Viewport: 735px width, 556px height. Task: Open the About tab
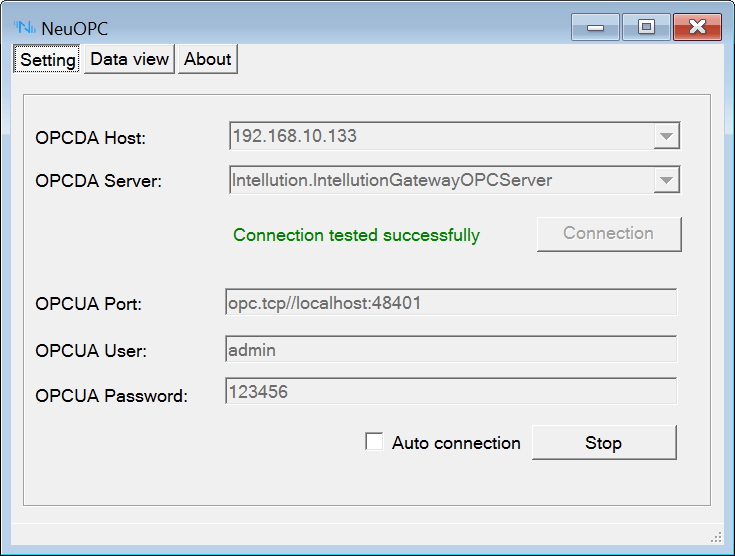click(208, 59)
